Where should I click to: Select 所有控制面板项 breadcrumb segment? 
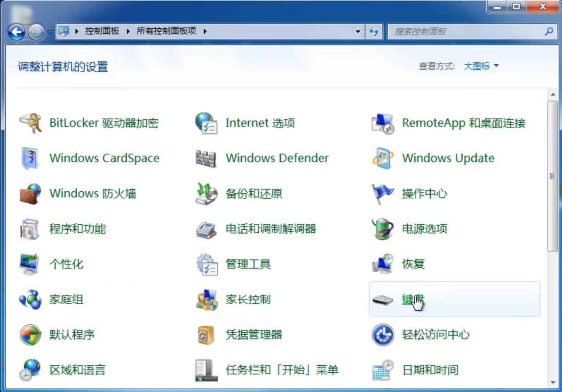(166, 31)
